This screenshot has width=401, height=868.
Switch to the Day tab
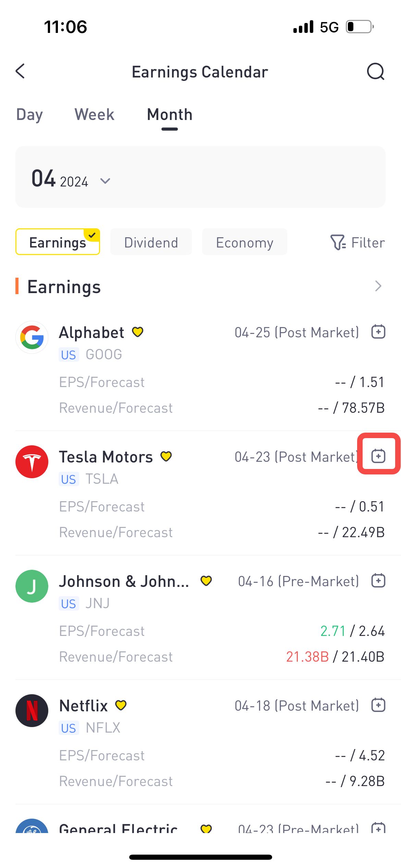click(x=29, y=115)
